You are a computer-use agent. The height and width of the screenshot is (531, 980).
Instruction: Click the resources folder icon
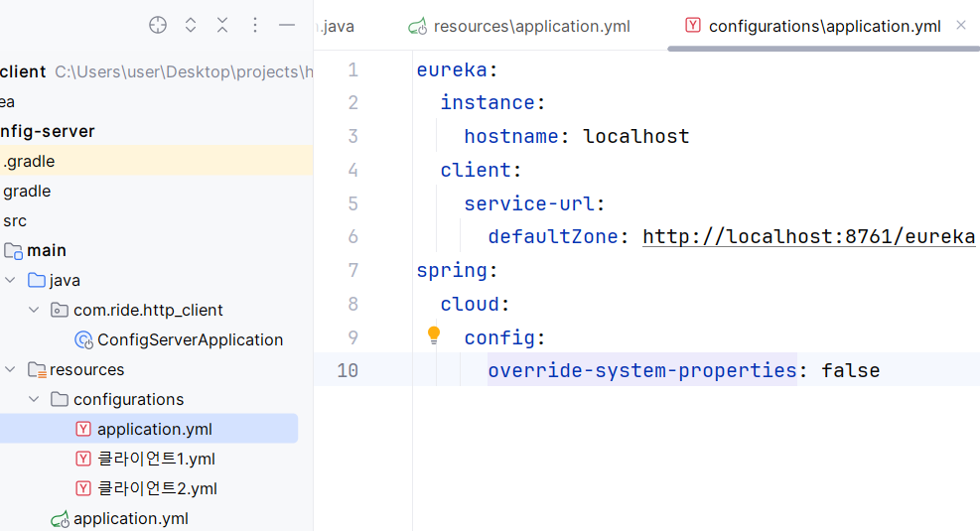coord(38,370)
